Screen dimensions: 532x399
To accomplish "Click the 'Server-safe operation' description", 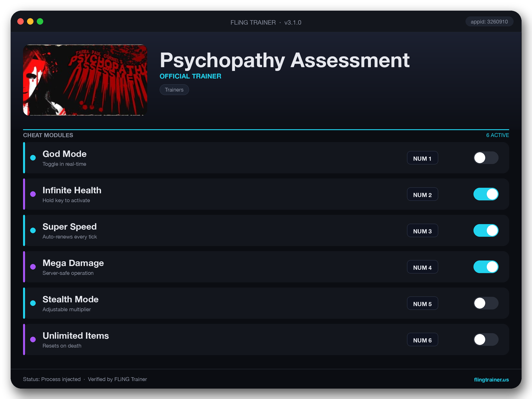I will coord(68,273).
